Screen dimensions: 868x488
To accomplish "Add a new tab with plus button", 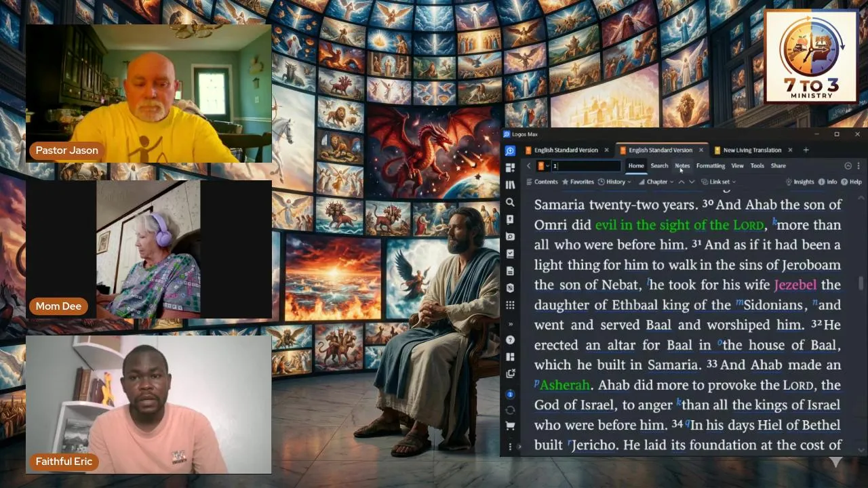I will click(806, 150).
